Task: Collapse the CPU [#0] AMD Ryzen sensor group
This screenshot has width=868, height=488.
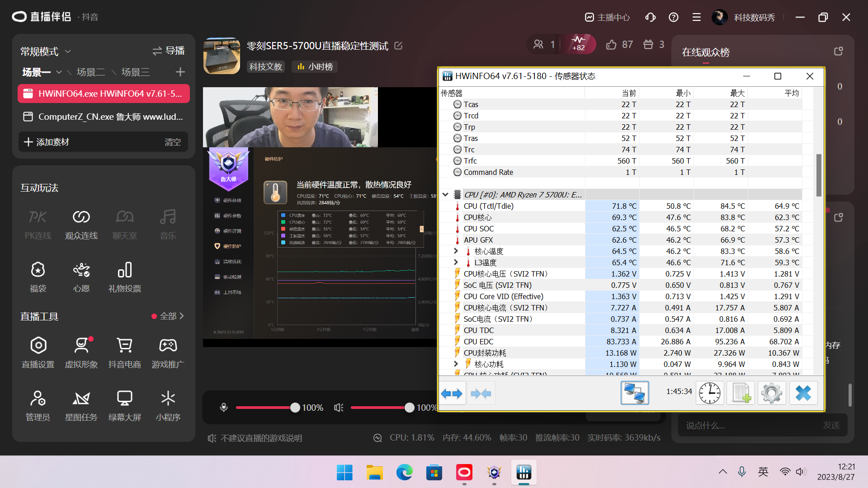Action: (445, 195)
